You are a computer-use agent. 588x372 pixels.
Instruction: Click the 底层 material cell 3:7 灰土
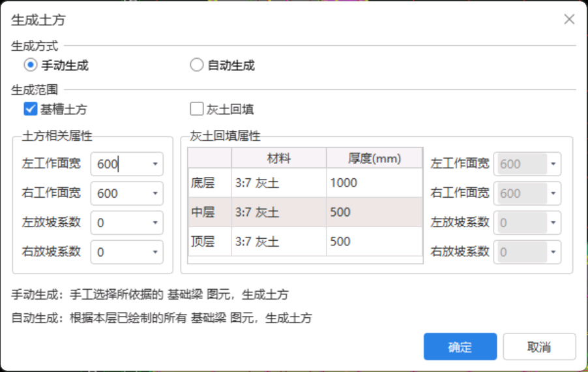pyautogui.click(x=279, y=183)
